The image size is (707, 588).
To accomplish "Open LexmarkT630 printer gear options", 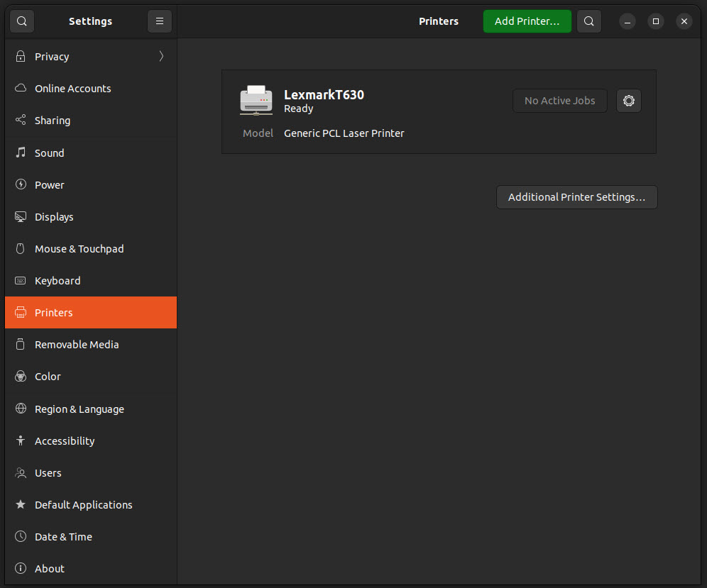I will (629, 101).
